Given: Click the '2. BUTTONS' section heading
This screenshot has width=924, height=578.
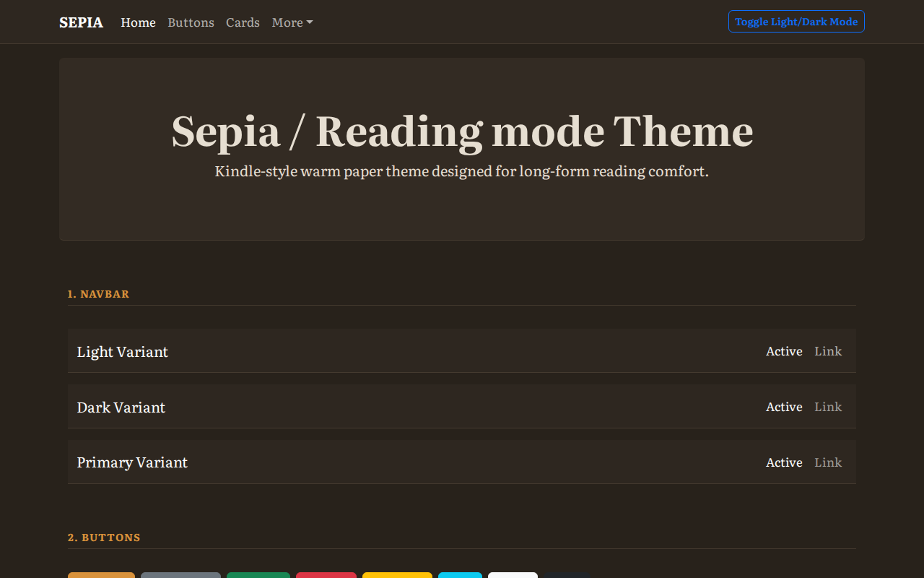Looking at the screenshot, I should [x=104, y=538].
